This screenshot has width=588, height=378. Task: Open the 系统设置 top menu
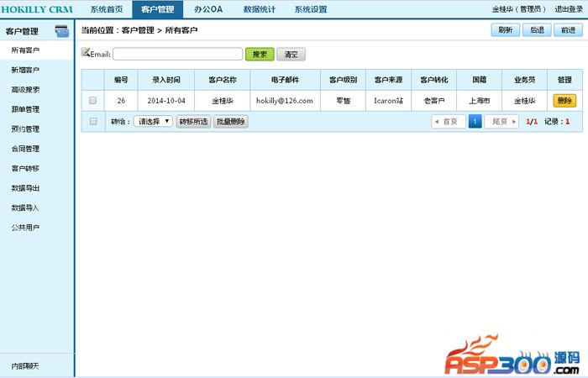tap(311, 9)
